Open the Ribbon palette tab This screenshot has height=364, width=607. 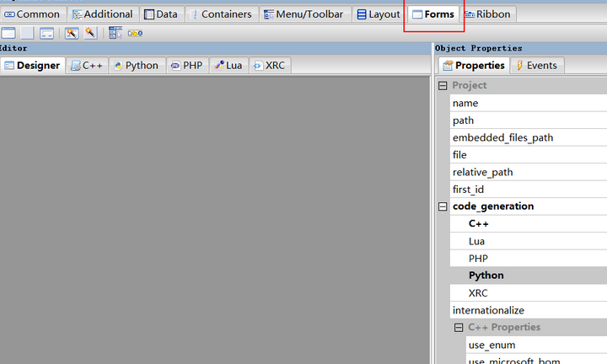pos(488,14)
